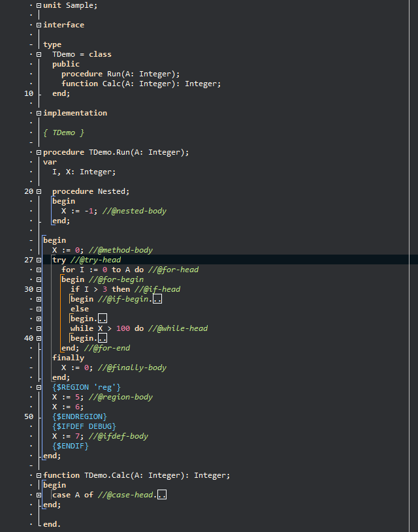The width and height of the screenshot is (418, 532).
Task: Click the '//@try-head' comment
Action: tap(95, 260)
